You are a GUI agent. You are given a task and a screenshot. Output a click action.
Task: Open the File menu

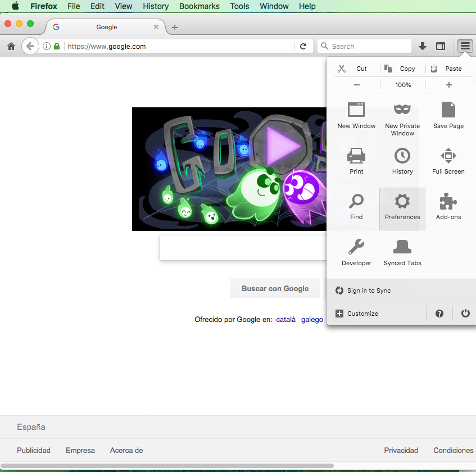[74, 6]
